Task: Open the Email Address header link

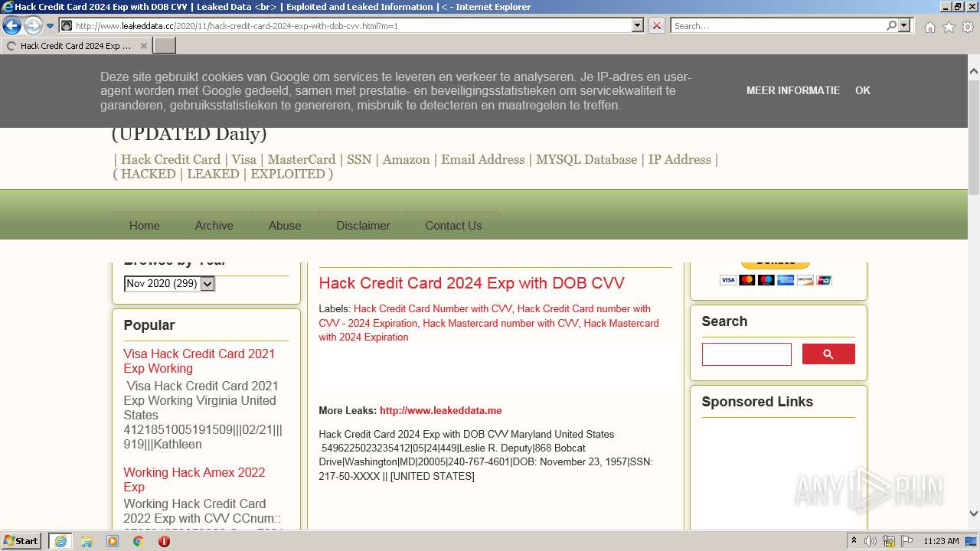Action: (483, 159)
